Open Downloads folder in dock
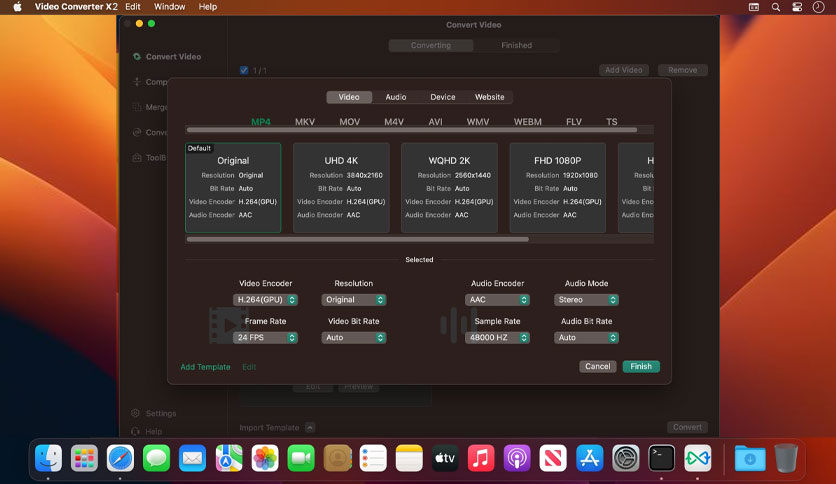Image resolution: width=836 pixels, height=484 pixels. point(750,458)
